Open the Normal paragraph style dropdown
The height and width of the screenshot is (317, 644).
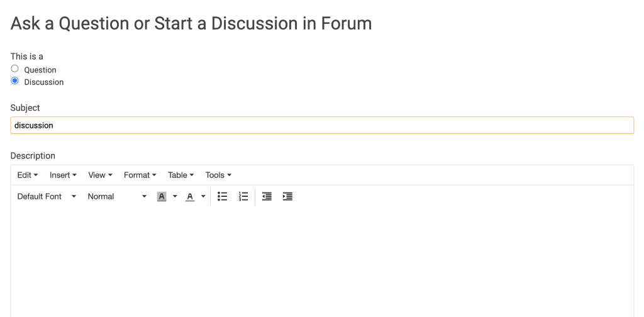tap(117, 196)
